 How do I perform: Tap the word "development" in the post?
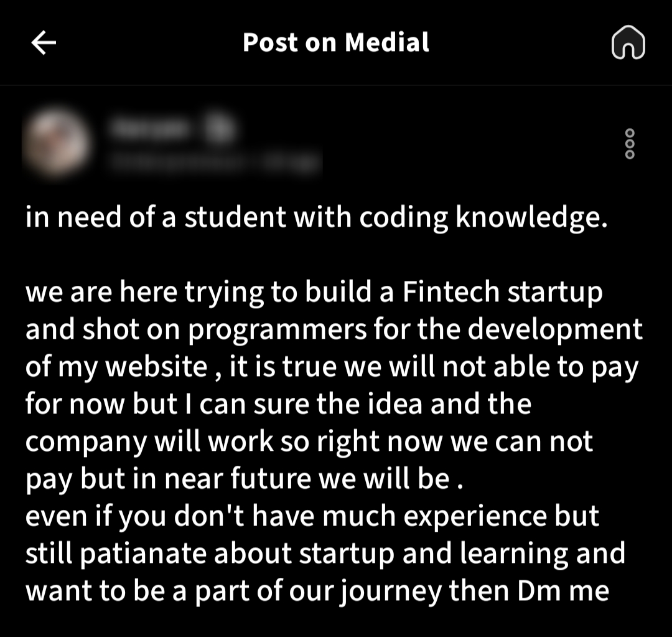pyautogui.click(x=555, y=329)
